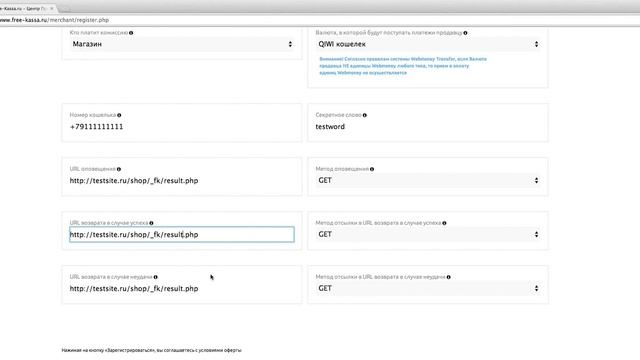Image resolution: width=640 pixels, height=360 pixels.
Task: Click info icon beside Валюта продавца label
Action: 465,33
